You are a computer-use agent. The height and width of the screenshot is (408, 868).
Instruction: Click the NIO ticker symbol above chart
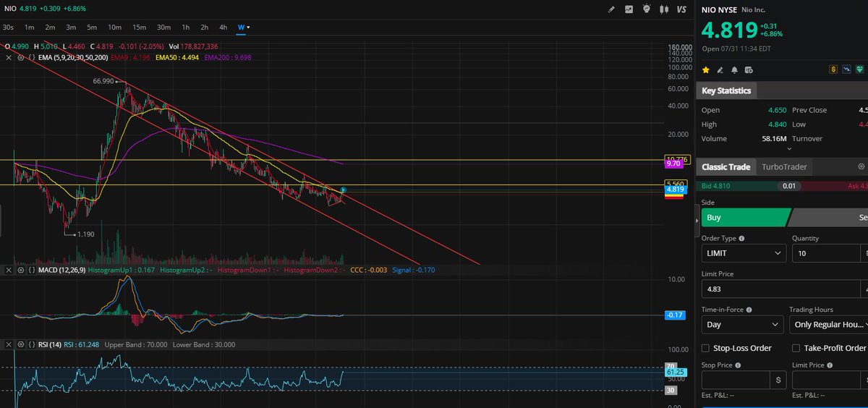[x=10, y=9]
